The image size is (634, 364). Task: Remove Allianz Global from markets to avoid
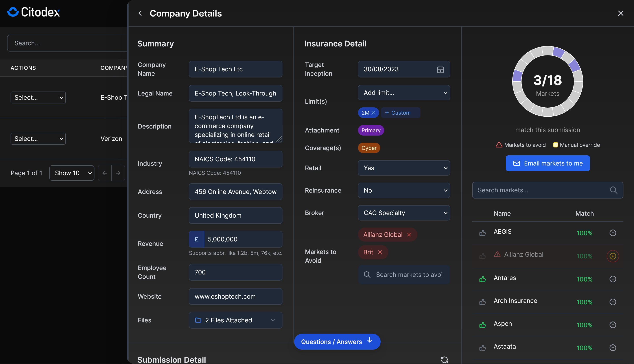(409, 235)
